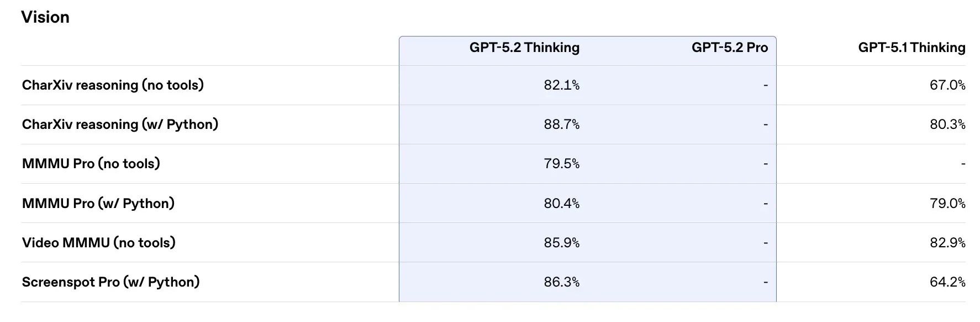
Task: Select the GPT-5.2 Thinking column header
Action: (x=524, y=48)
